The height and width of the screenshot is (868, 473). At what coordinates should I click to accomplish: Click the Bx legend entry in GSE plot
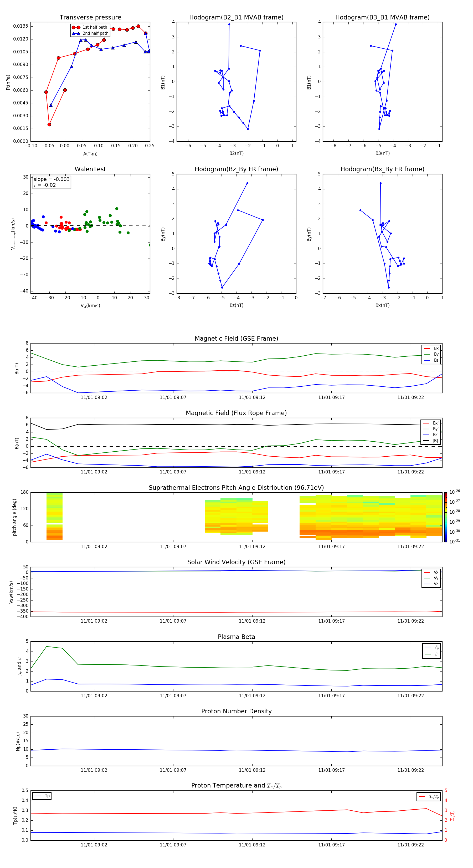click(x=431, y=349)
